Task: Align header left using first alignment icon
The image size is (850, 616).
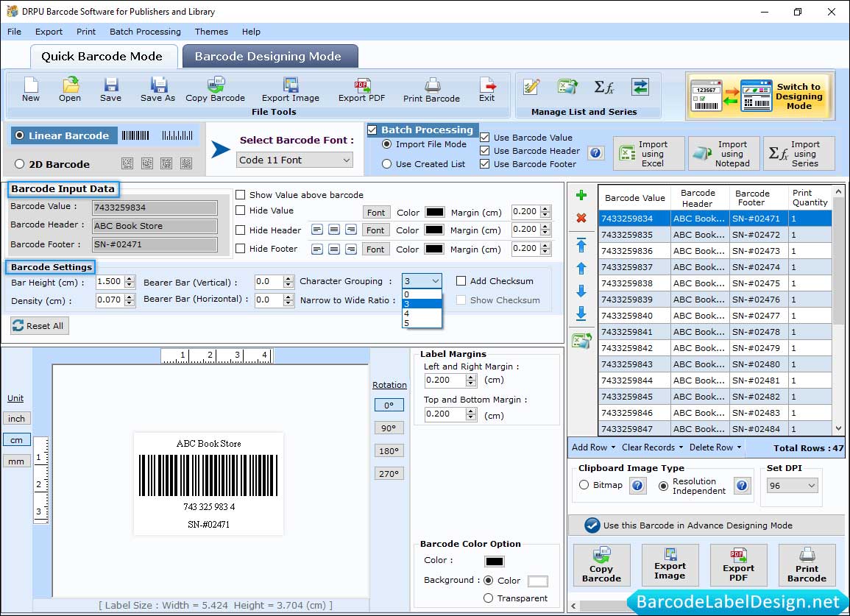Action: [x=317, y=230]
